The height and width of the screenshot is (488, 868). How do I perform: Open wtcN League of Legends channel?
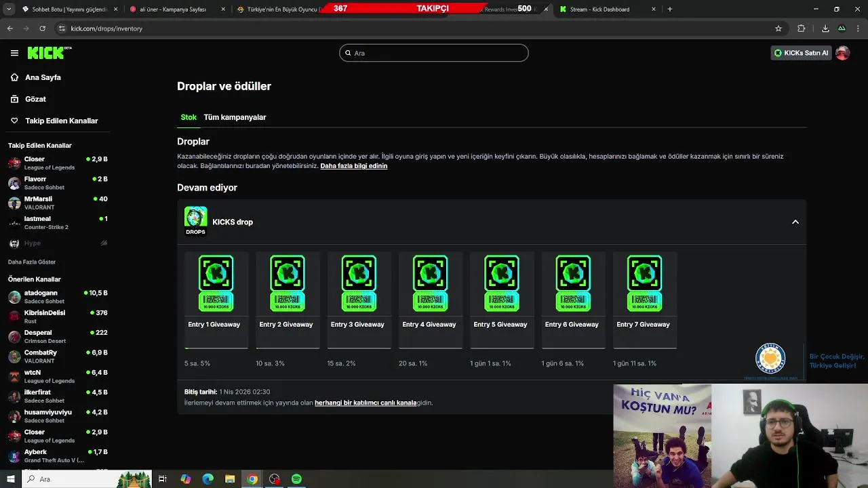pos(58,376)
